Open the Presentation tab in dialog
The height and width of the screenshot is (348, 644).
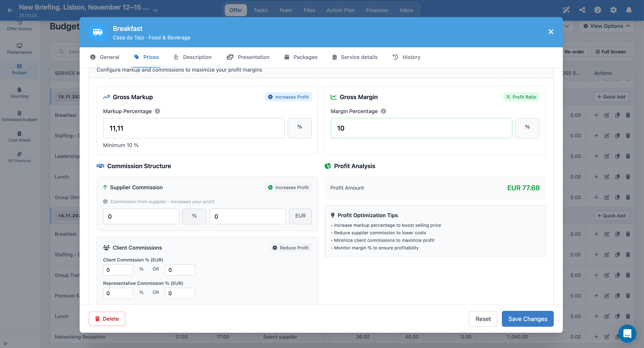pyautogui.click(x=248, y=57)
